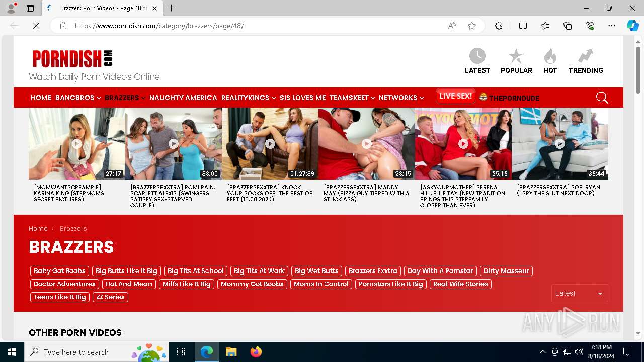644x362 pixels.
Task: Open a new browser tab
Action: [x=172, y=8]
